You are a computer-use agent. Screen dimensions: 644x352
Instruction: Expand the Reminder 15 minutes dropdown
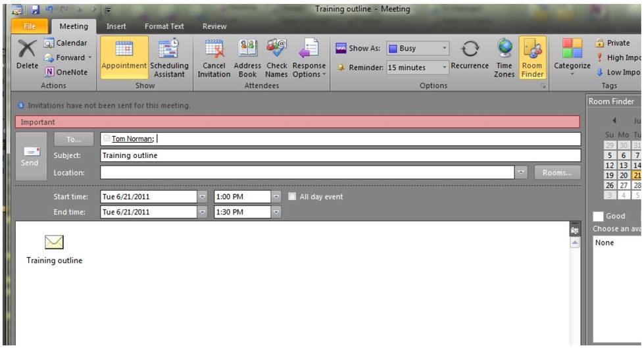coord(445,67)
